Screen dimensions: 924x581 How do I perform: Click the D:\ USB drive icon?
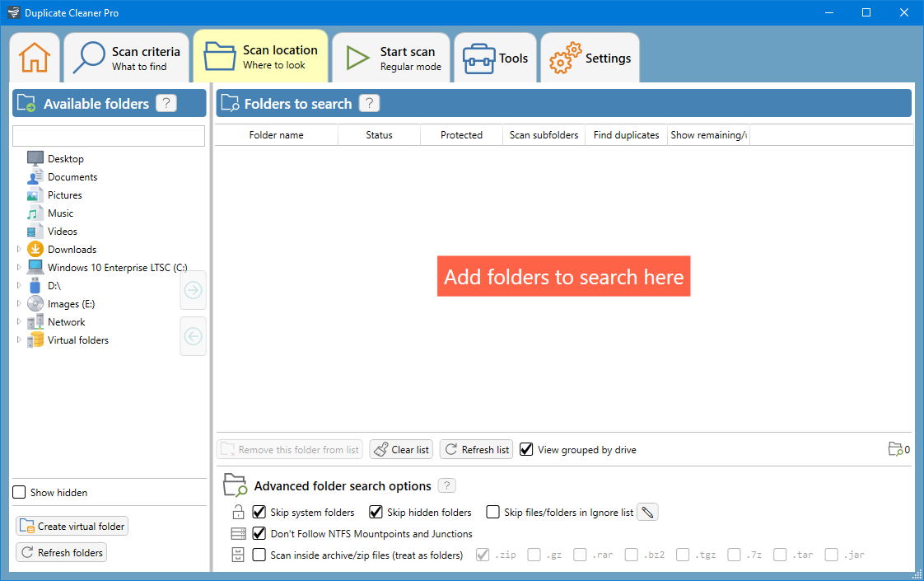[35, 285]
